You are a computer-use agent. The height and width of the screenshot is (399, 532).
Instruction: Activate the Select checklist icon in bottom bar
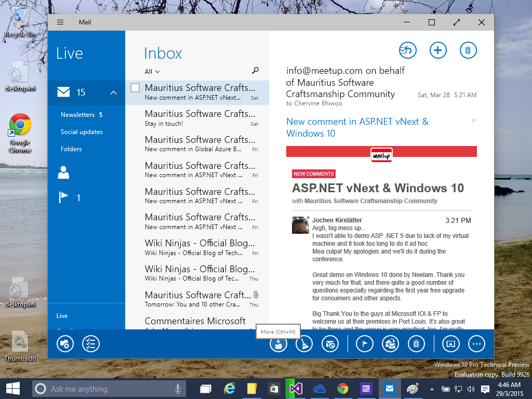[x=91, y=344]
